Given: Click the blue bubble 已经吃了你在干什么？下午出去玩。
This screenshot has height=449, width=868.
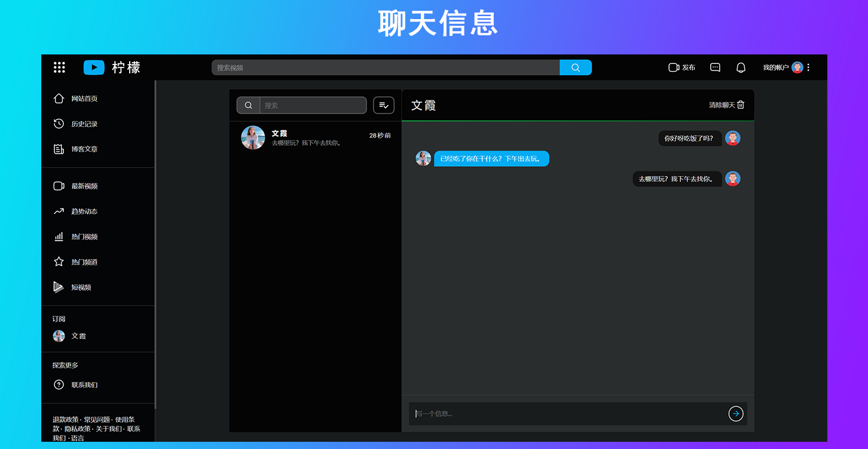Looking at the screenshot, I should (x=491, y=158).
